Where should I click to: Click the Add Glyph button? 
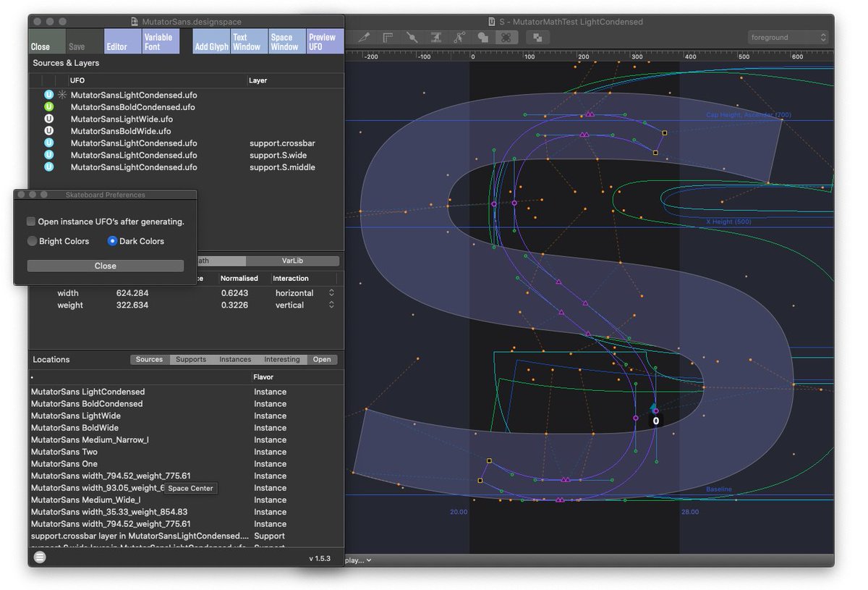point(210,41)
